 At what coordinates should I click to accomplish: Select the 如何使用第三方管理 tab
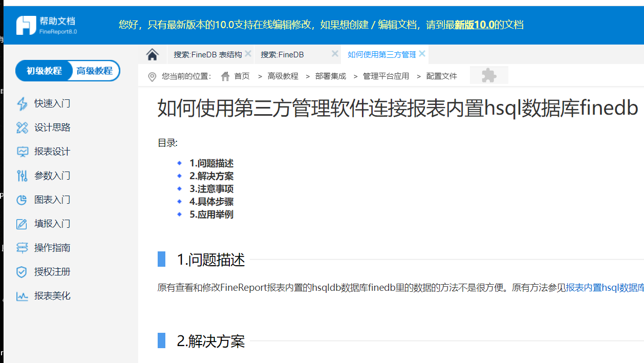click(x=382, y=55)
